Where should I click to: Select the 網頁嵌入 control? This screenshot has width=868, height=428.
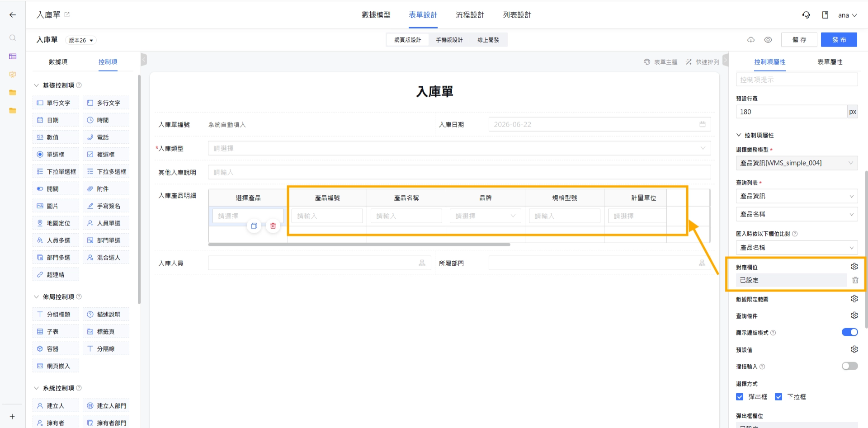point(56,366)
